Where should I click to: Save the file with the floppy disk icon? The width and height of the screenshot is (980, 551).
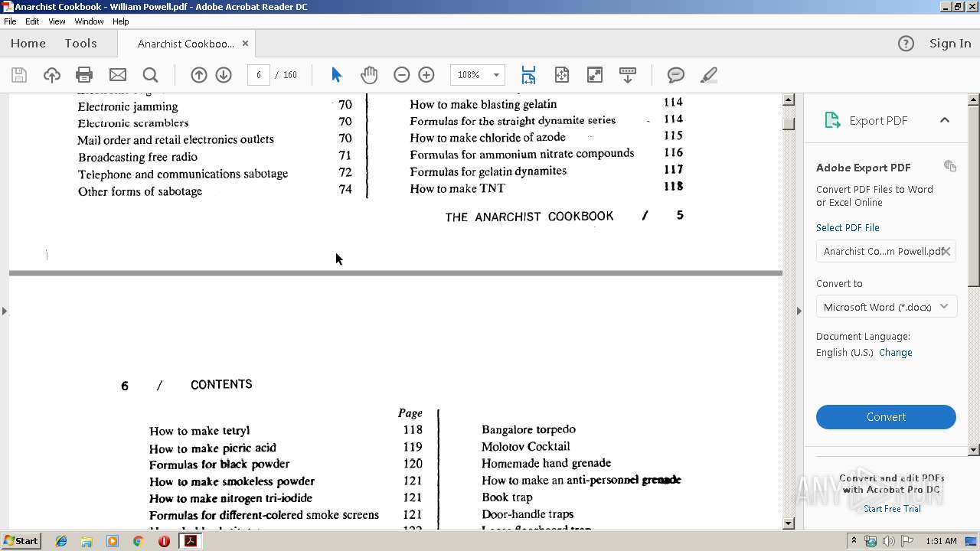pos(19,75)
